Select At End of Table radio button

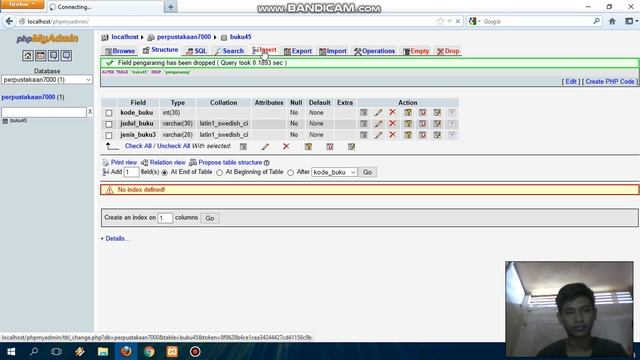point(164,173)
